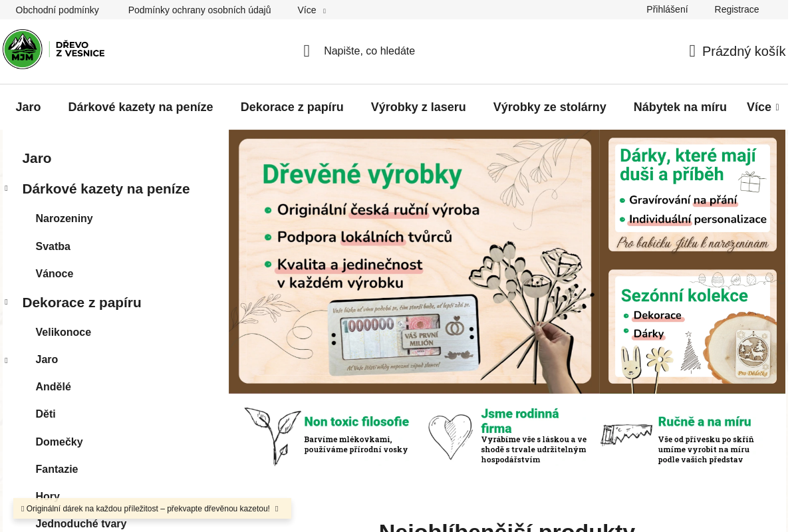Open the Sezónní kolekce banner
Screen dimensions: 798x532
tap(692, 328)
